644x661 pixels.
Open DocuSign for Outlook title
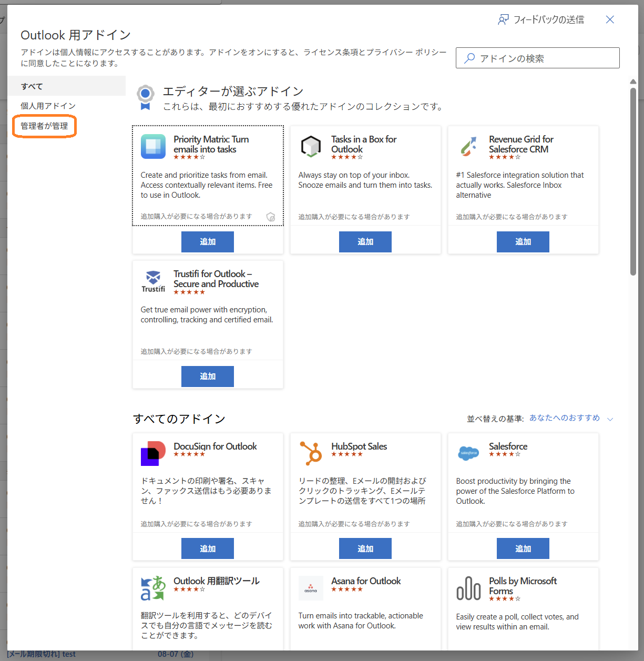[x=215, y=446]
